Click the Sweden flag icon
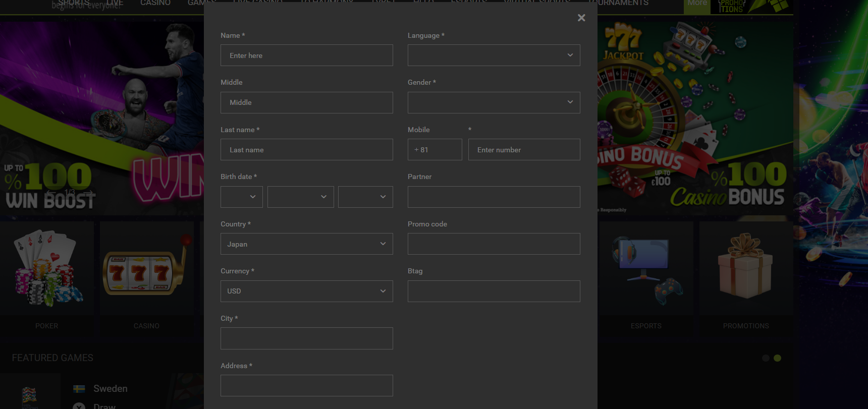 tap(79, 389)
